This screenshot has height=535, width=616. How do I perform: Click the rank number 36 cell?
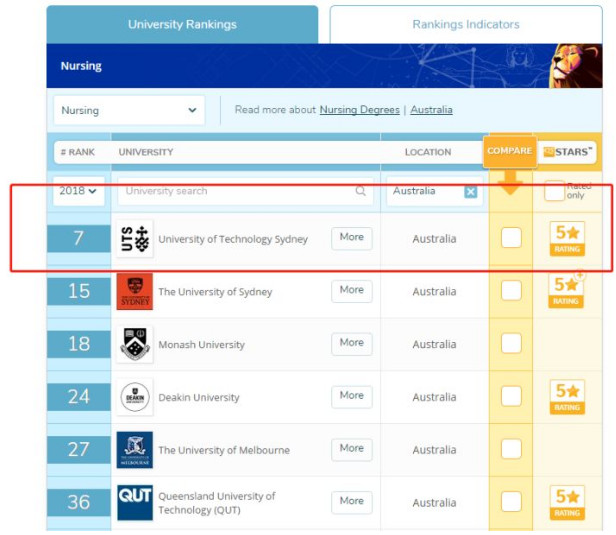point(79,502)
